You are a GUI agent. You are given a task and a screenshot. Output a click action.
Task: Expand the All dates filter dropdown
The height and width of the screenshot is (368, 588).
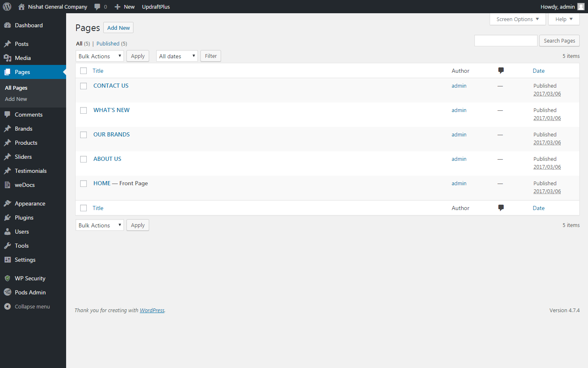pyautogui.click(x=177, y=56)
